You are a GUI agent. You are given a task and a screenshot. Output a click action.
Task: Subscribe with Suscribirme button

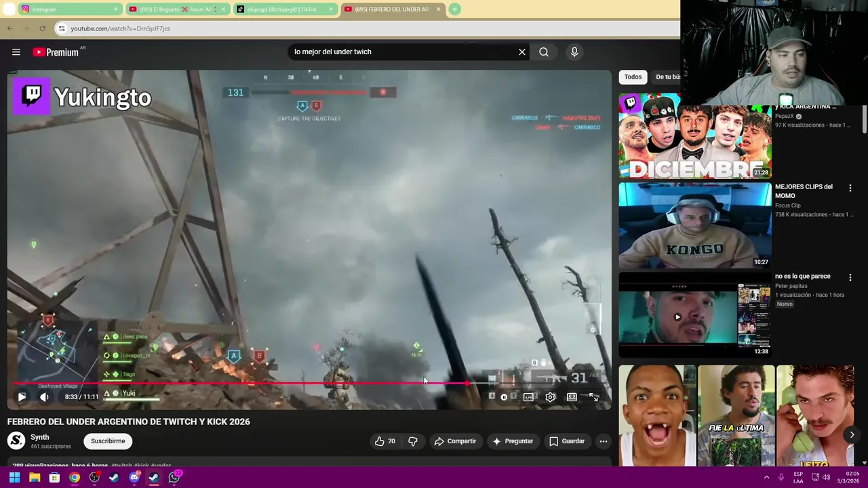(x=108, y=441)
